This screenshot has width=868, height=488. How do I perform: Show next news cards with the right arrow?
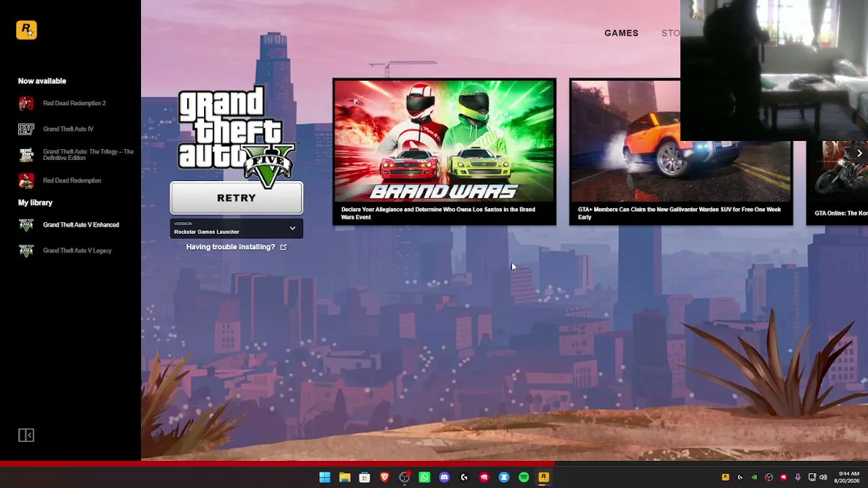tap(859, 153)
